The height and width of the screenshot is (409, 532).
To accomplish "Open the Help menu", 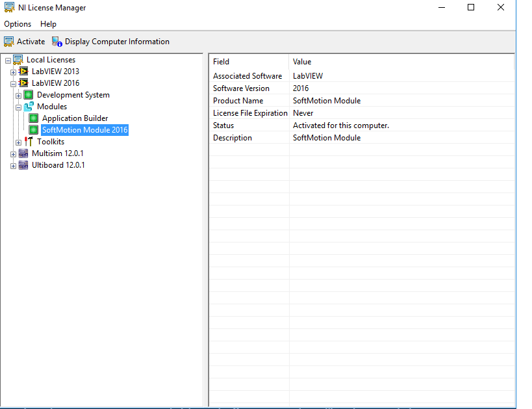I will 48,24.
